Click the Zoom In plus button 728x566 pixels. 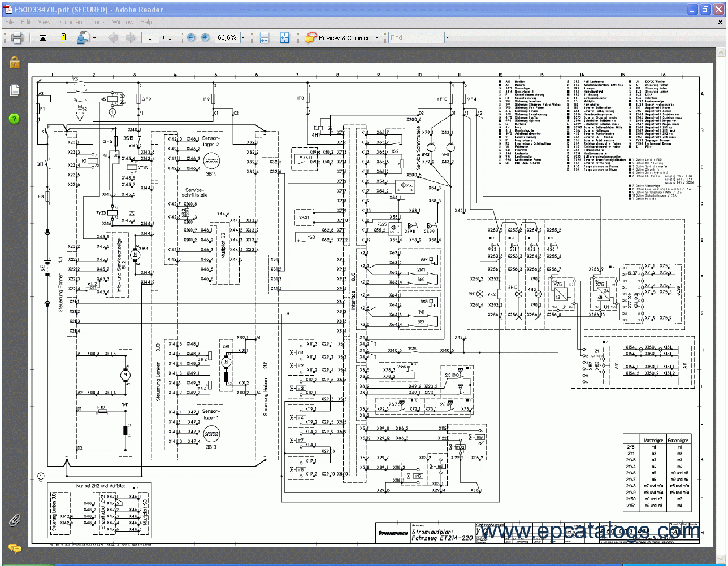pyautogui.click(x=205, y=38)
